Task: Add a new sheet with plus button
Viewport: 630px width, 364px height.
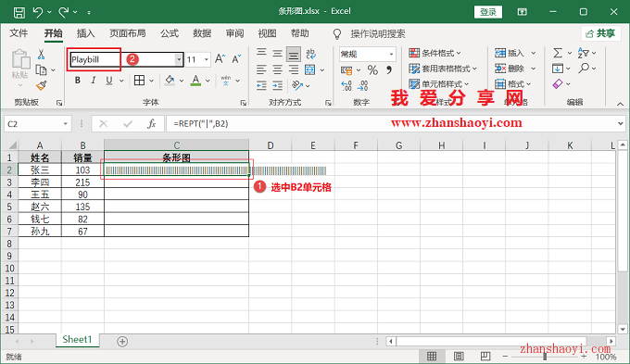Action: [122, 342]
